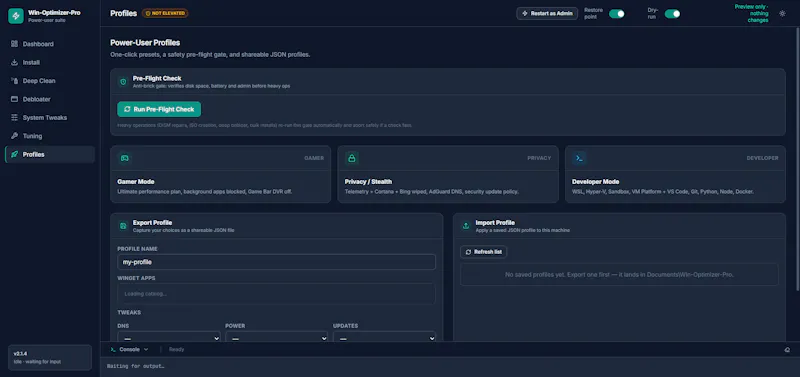The width and height of the screenshot is (800, 377).
Task: Toggle the Restore point switch
Action: [x=616, y=14]
